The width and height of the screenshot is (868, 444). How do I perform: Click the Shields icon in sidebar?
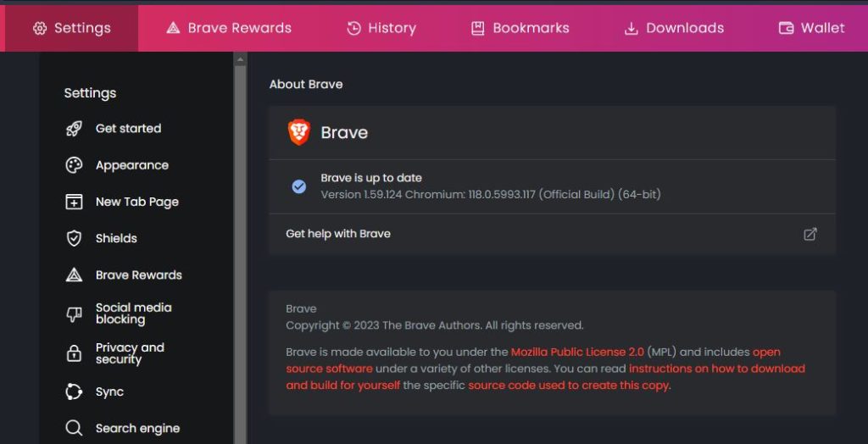click(x=75, y=238)
